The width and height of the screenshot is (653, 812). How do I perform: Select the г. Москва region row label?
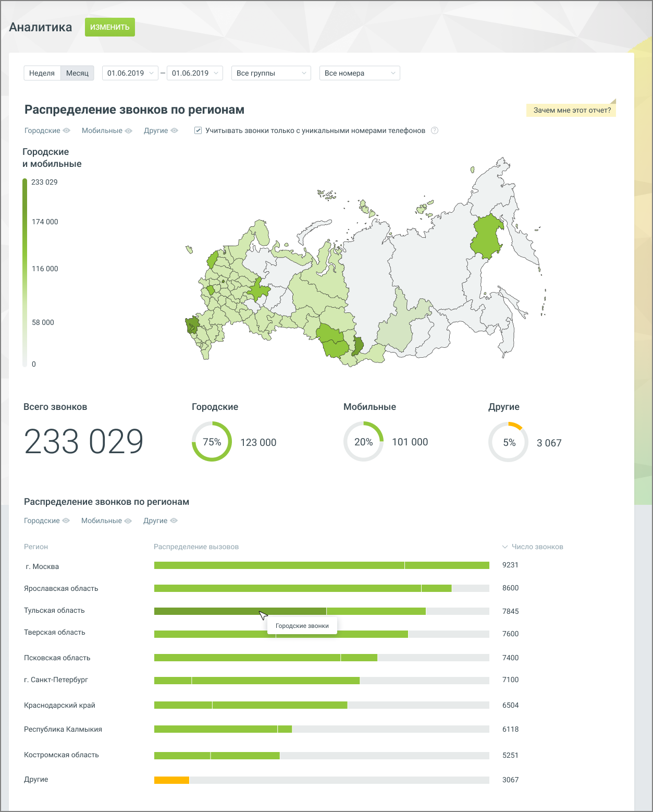[x=42, y=566]
